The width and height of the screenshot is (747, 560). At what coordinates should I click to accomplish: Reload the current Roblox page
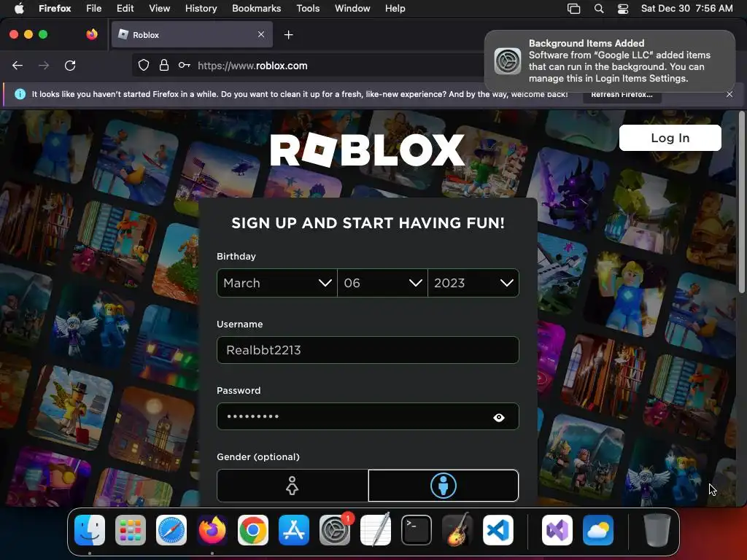[70, 65]
